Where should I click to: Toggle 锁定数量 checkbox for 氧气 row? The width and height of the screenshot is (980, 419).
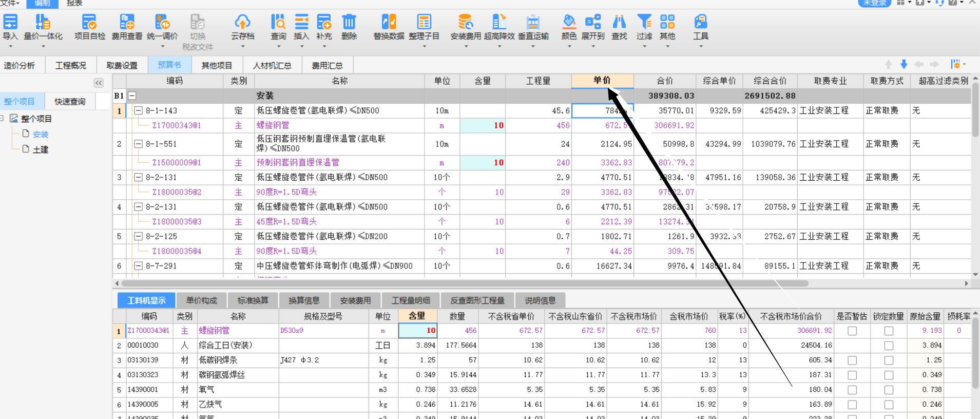(889, 390)
